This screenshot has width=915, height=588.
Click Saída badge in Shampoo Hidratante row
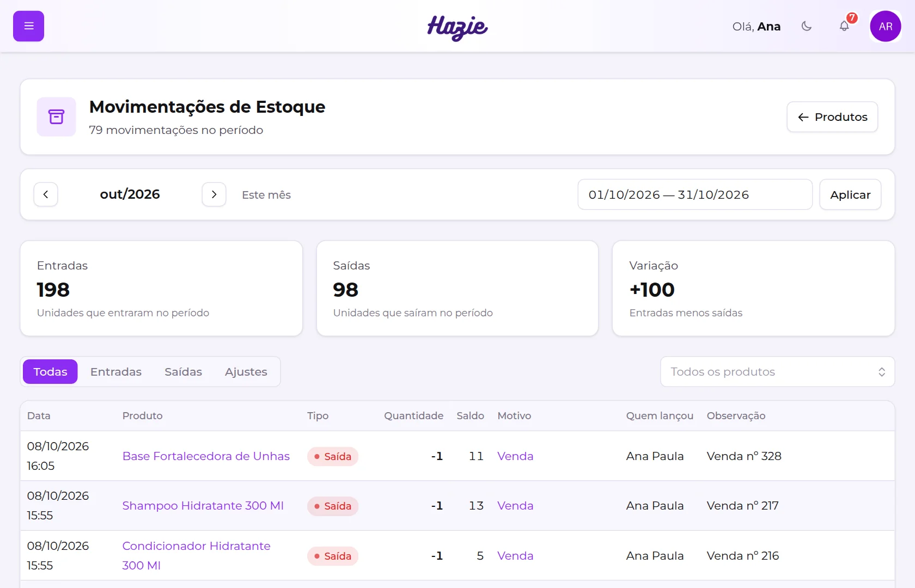pyautogui.click(x=333, y=506)
